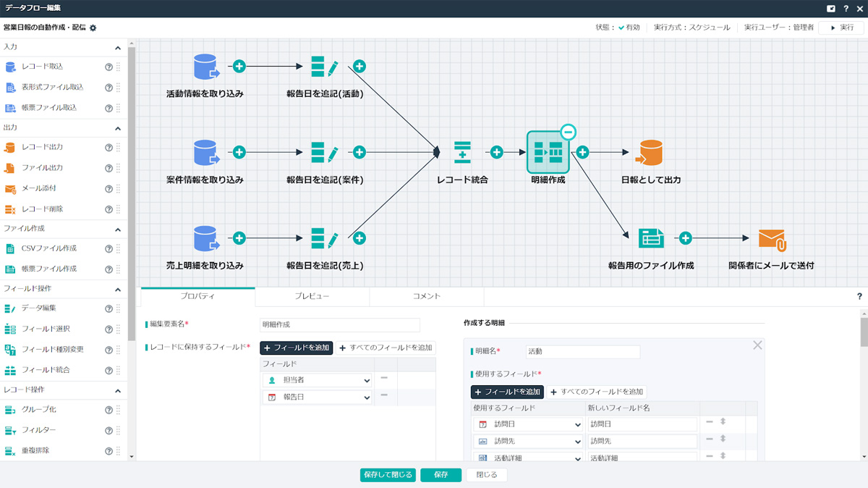Click the 明細名 input field
This screenshot has height=488, width=868.
click(582, 352)
